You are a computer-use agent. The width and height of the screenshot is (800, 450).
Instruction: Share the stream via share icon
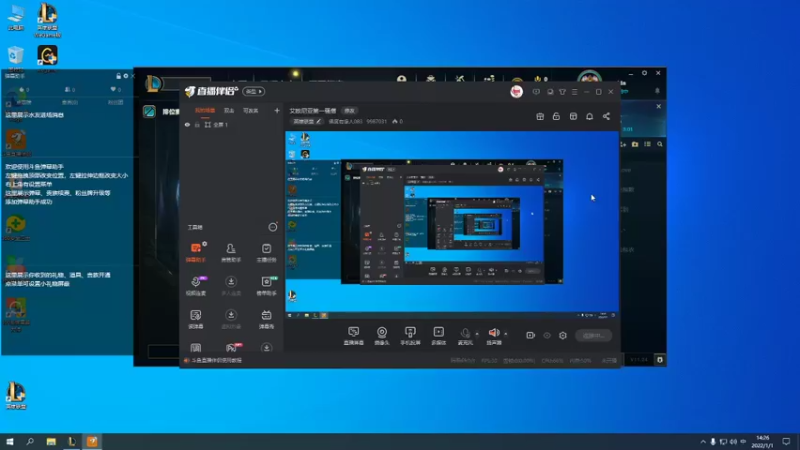[x=606, y=116]
